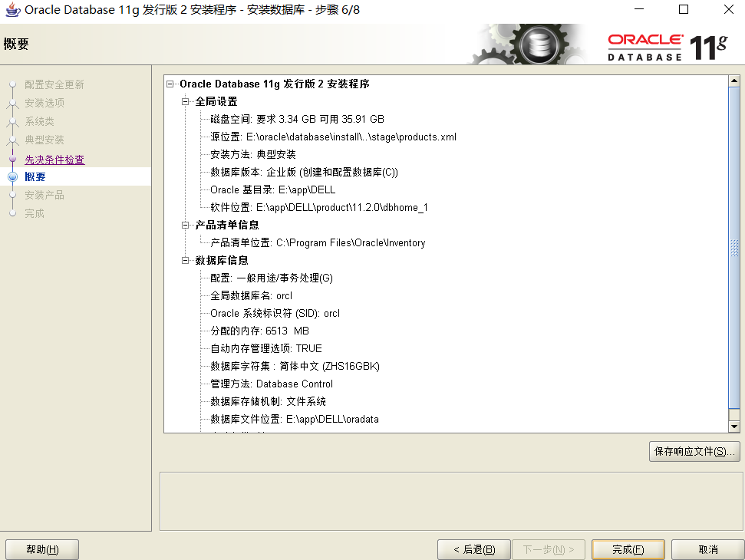Click the 概要 current step bullet icon
Screen dimensions: 745x560
pos(12,177)
